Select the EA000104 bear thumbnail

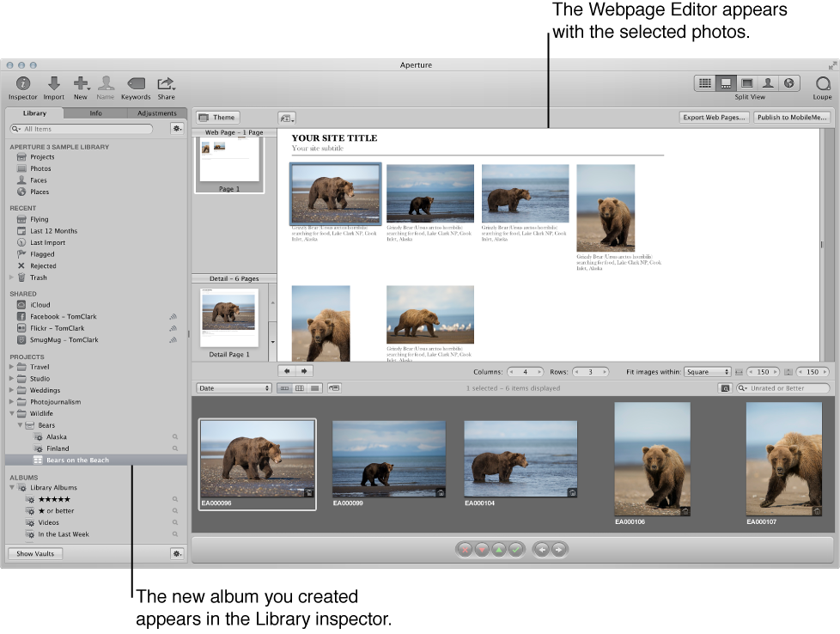tap(520, 460)
